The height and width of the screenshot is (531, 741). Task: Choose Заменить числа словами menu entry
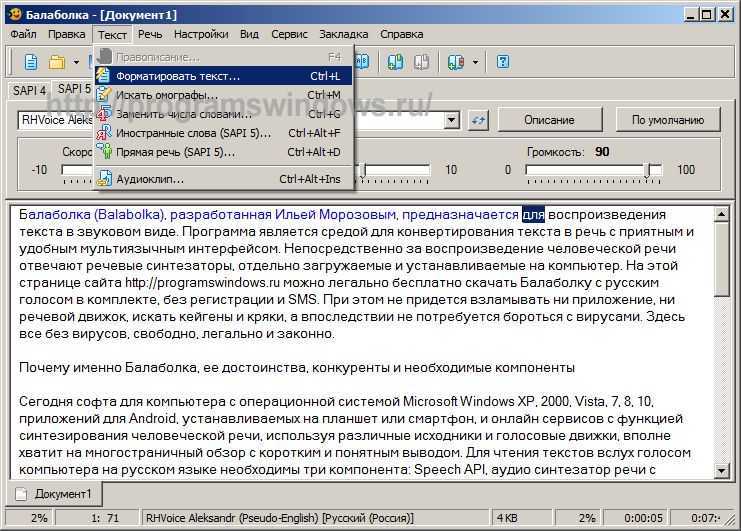224,114
